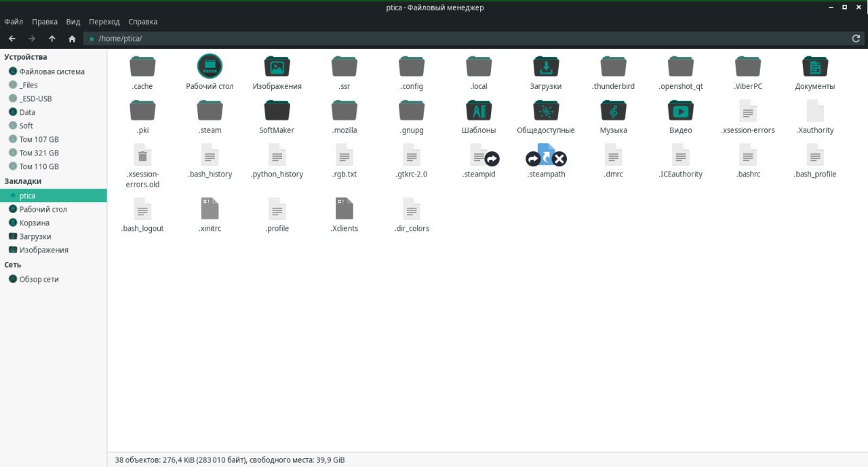The height and width of the screenshot is (467, 868).
Task: Select the .bashrc file icon
Action: click(748, 154)
